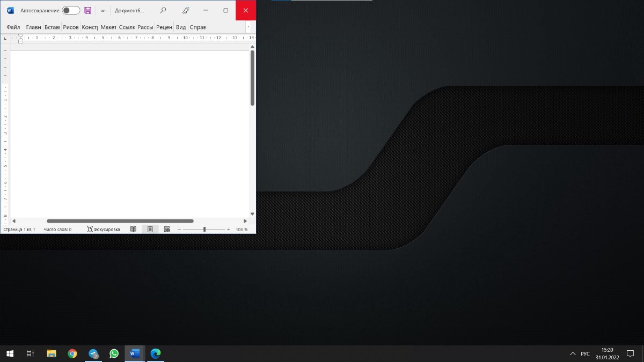Screen dimensions: 644x362
Task: Open Google Chrome from the taskbar
Action: (72, 353)
